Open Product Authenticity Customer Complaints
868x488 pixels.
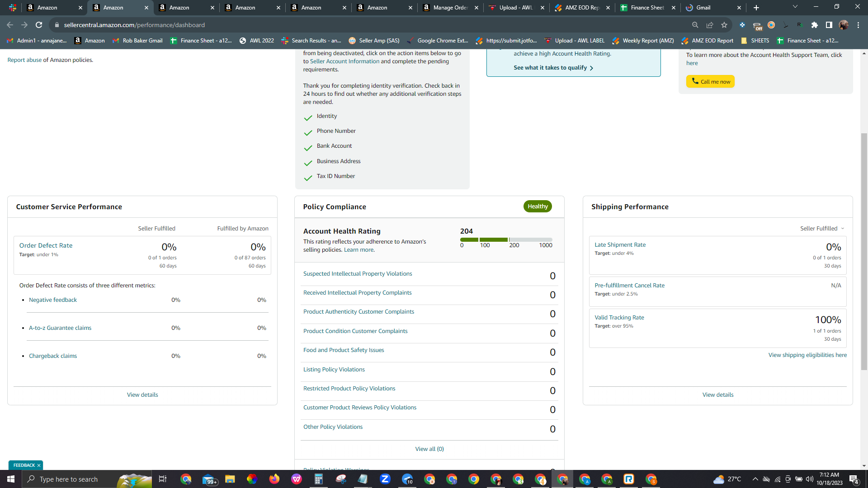(359, 312)
